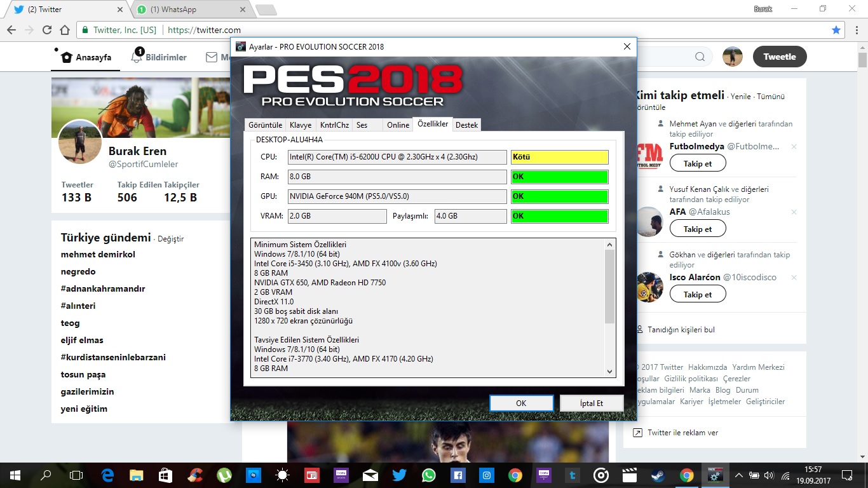Open the Destek tab
This screenshot has height=488, width=868.
(467, 125)
